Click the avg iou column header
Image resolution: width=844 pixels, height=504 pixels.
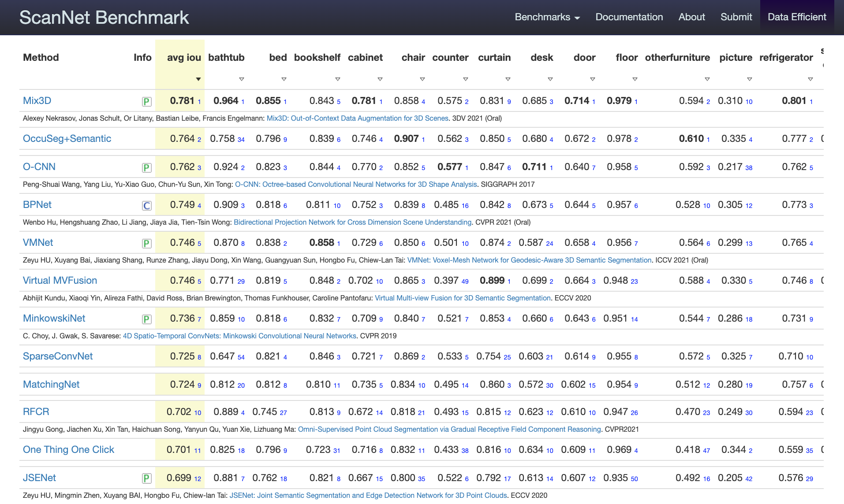tap(184, 57)
